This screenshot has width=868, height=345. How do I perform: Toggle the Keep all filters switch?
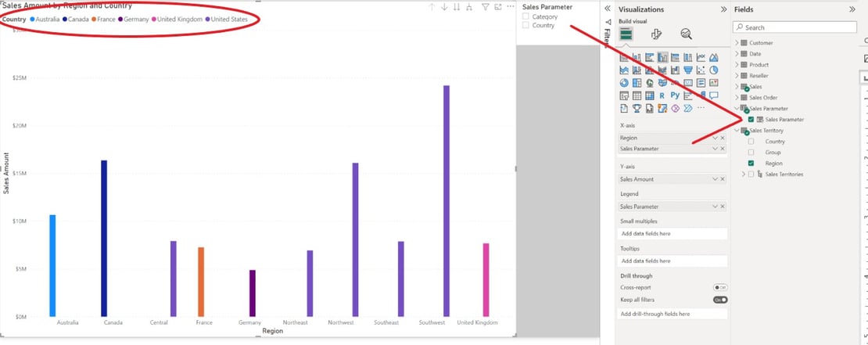click(719, 300)
